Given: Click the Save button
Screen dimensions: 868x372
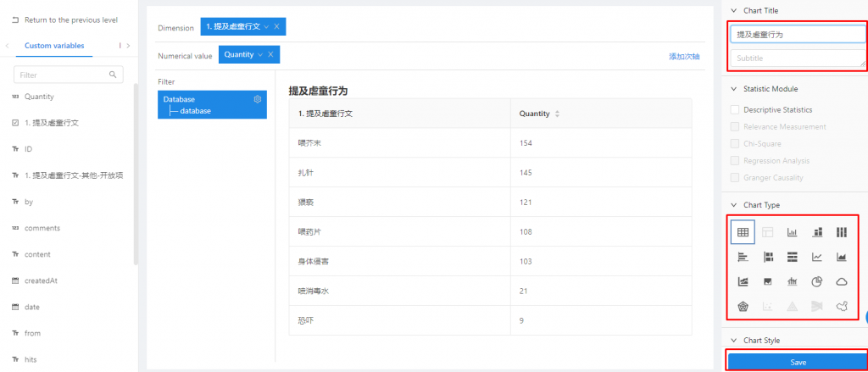Looking at the screenshot, I should click(x=797, y=362).
